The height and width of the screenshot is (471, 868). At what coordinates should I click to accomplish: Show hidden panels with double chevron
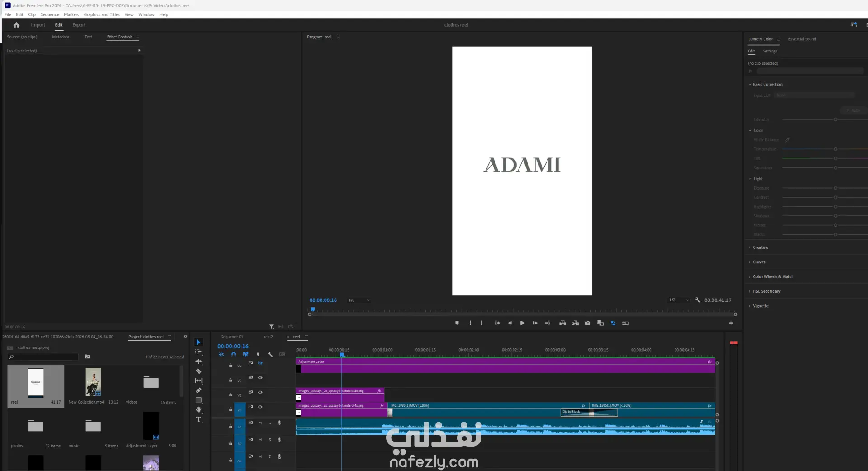tap(185, 337)
